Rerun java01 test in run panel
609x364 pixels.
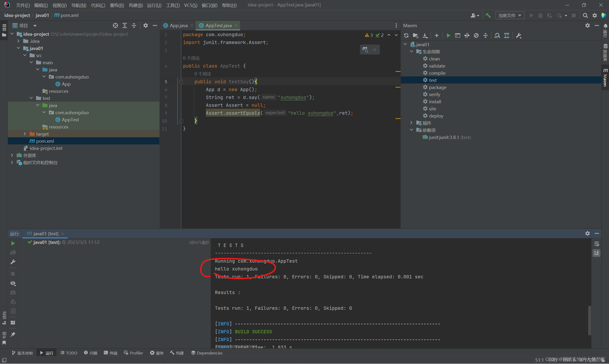13,243
